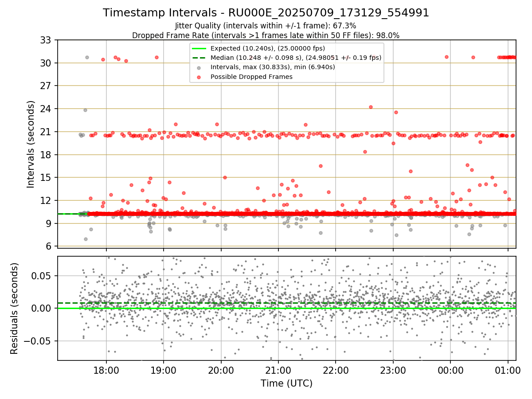Click the 18:00 x-axis tick label

pyautogui.click(x=106, y=371)
